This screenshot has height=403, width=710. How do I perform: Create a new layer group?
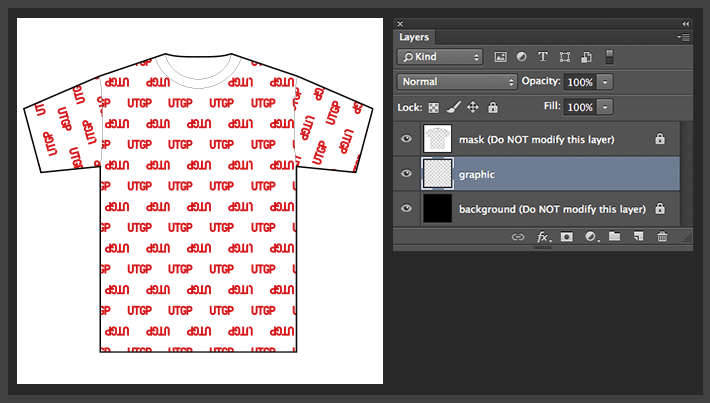[614, 237]
